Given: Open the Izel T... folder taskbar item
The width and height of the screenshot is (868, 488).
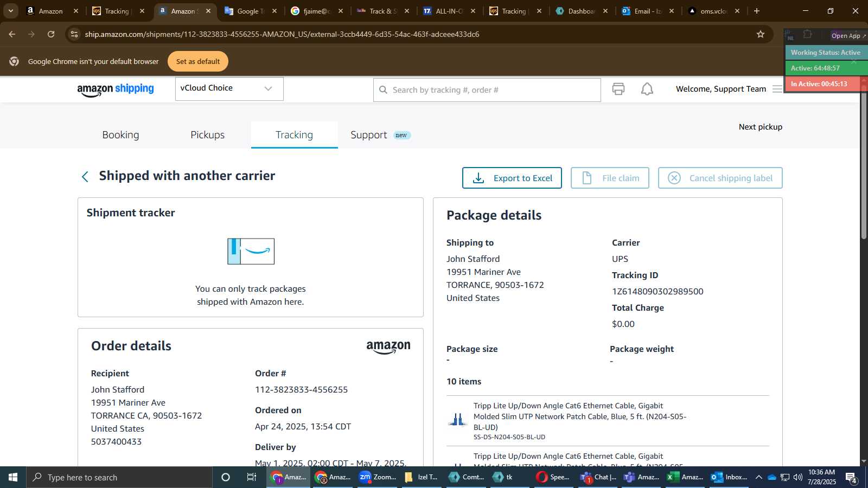Looking at the screenshot, I should point(421,477).
